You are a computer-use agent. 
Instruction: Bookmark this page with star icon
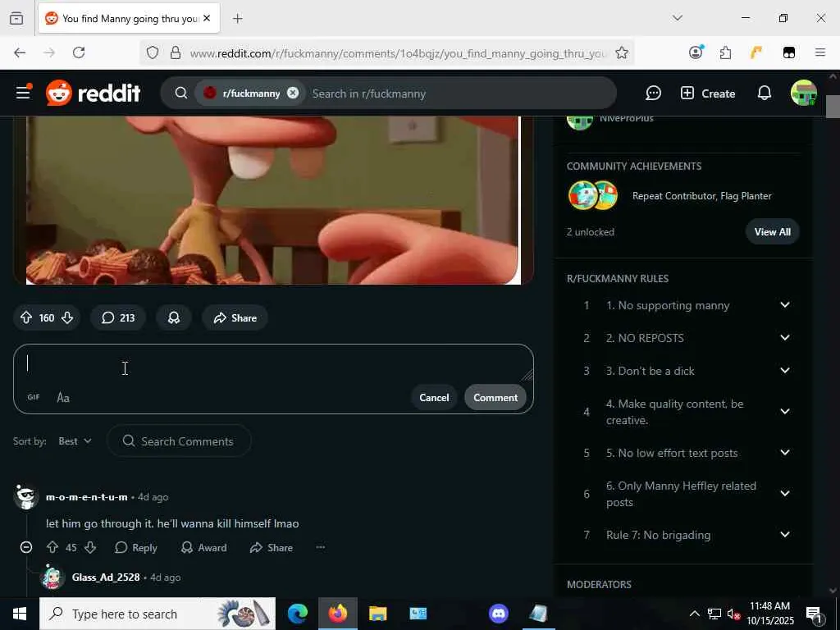point(622,52)
